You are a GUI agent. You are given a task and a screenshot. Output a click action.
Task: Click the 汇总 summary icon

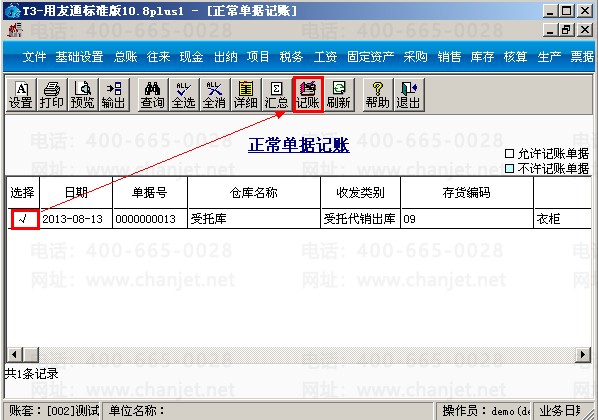pyautogui.click(x=276, y=95)
